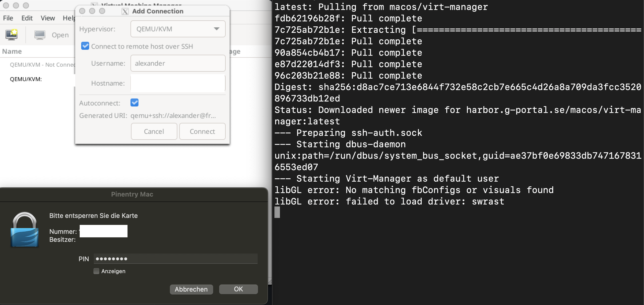Uncheck Connect to remote host over SSH

85,46
